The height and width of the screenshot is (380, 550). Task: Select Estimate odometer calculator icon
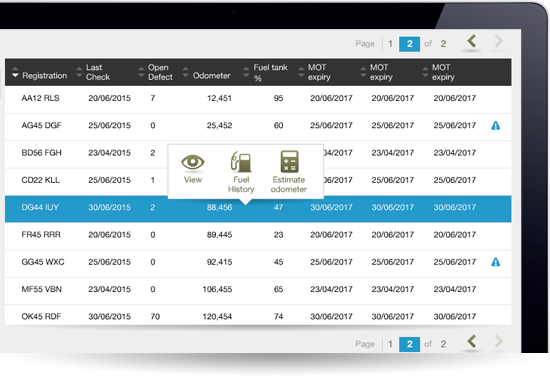click(289, 161)
